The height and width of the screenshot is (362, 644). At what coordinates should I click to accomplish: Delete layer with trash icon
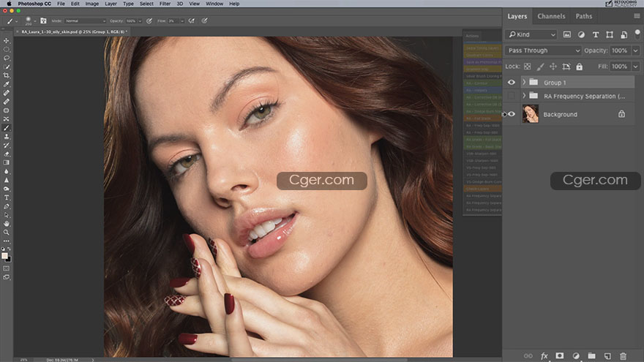point(623,356)
